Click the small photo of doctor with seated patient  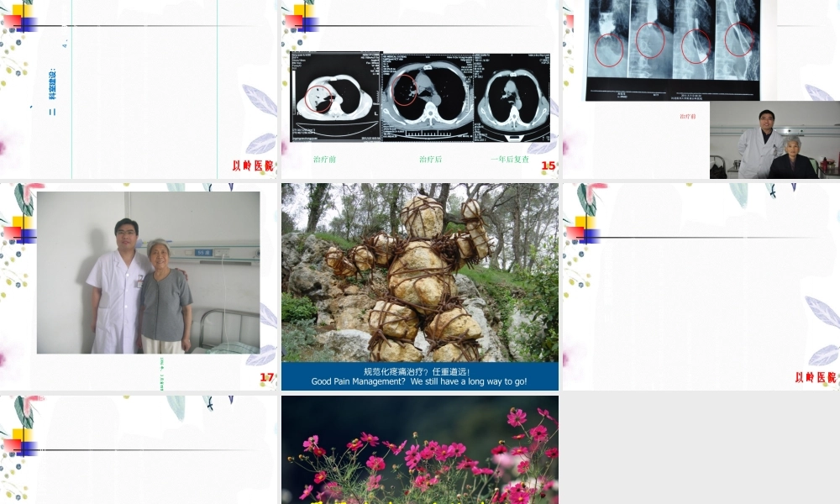774,140
